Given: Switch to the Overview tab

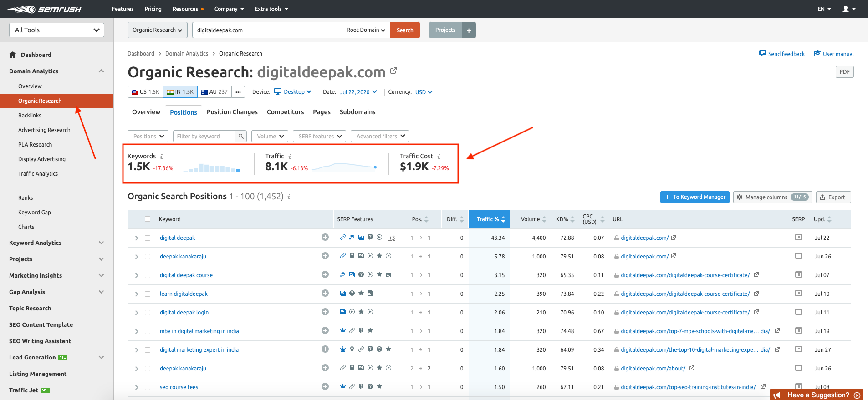Looking at the screenshot, I should click(x=146, y=112).
